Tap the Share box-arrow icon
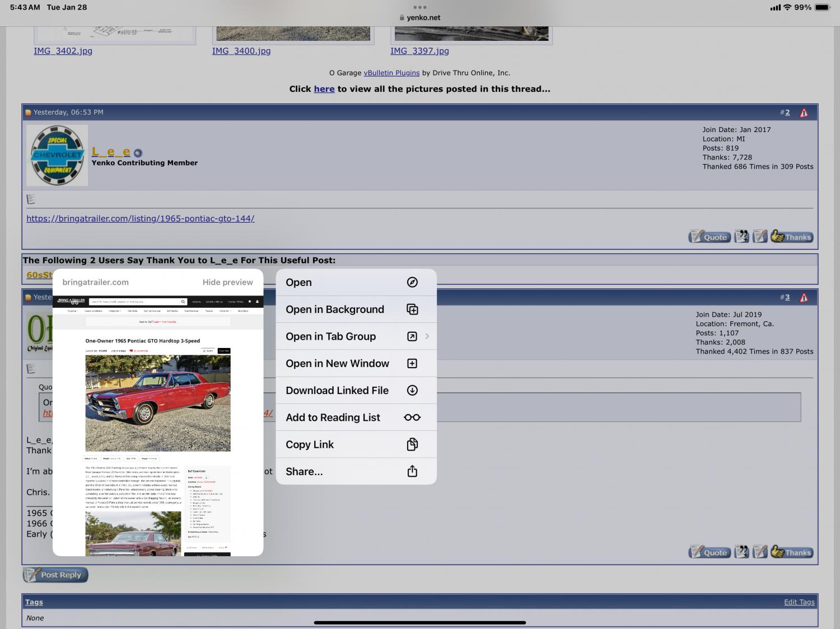The image size is (840, 629). 412,471
